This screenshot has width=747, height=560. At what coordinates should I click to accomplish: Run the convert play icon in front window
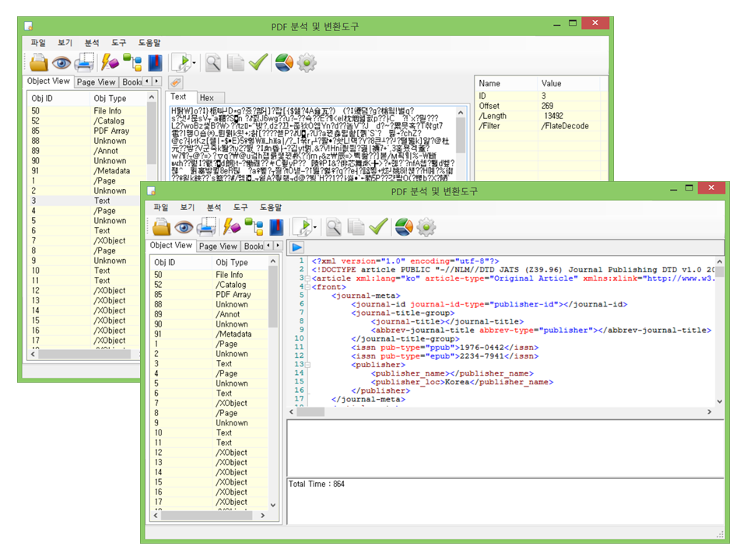pos(303,227)
